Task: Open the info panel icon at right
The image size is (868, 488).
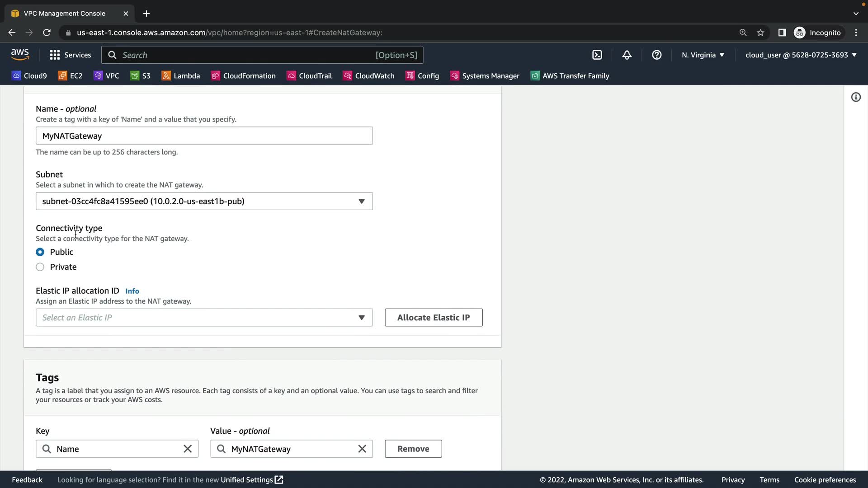Action: pyautogui.click(x=856, y=97)
